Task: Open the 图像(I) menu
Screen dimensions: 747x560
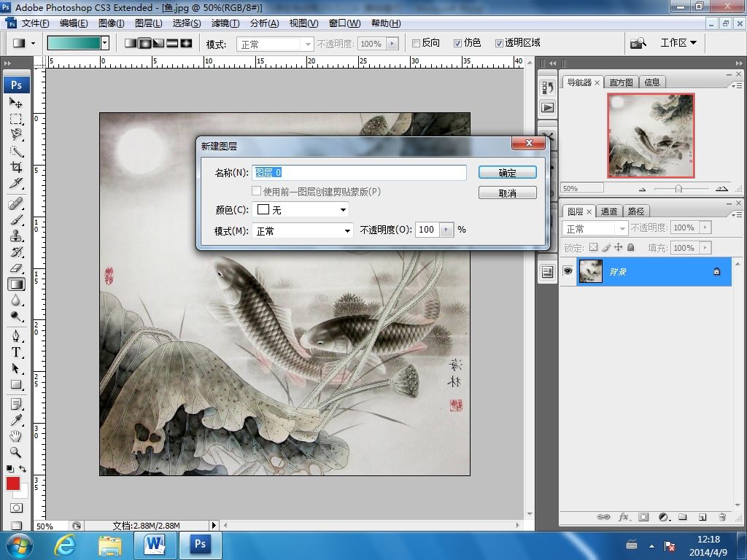Action: click(x=112, y=23)
